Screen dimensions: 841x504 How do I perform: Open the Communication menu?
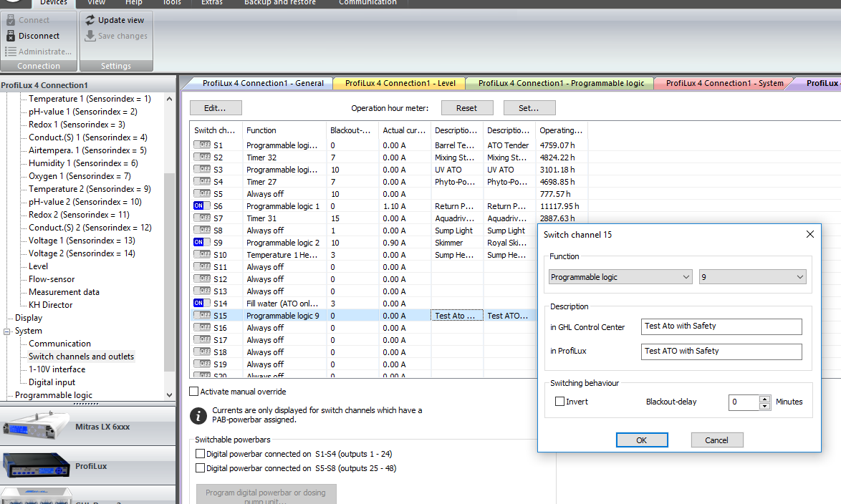click(368, 3)
